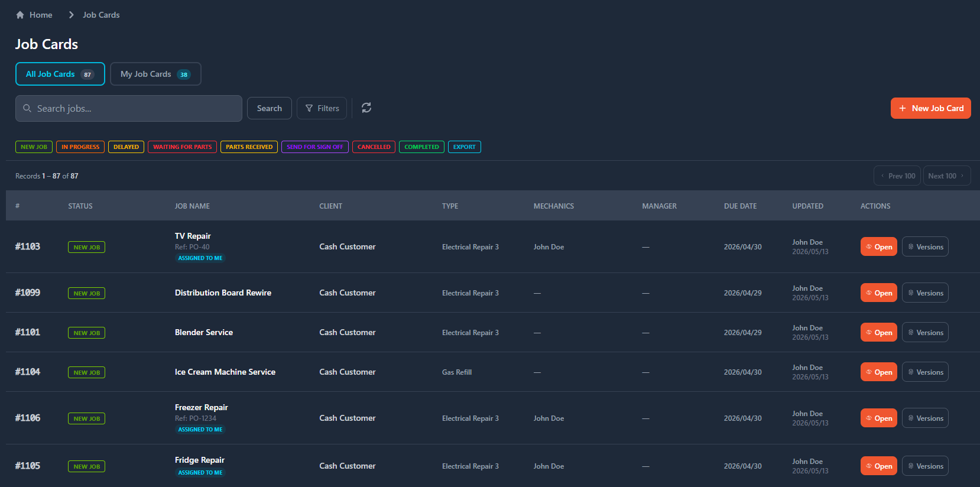The width and height of the screenshot is (980, 487).
Task: Sort by the JOB NAME column header
Action: pos(192,206)
